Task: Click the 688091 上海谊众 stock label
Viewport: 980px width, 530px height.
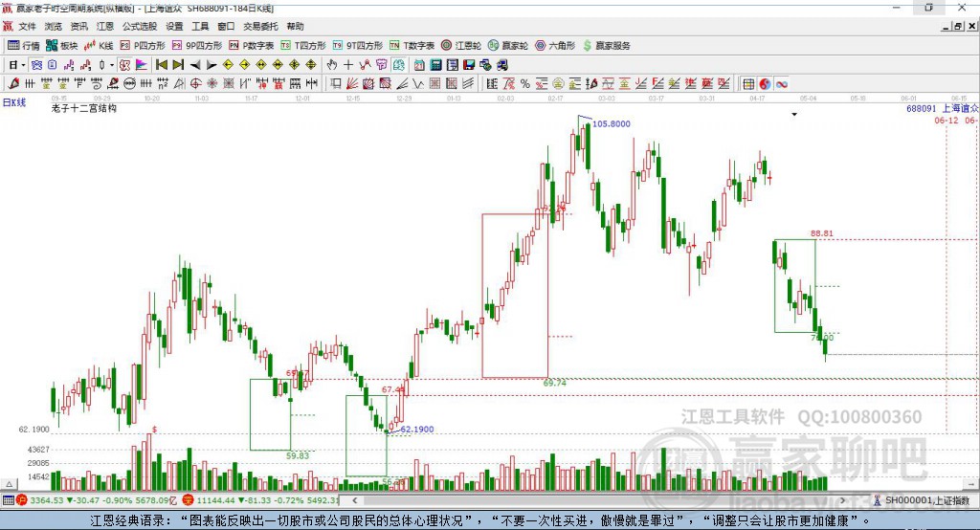Action: click(942, 109)
